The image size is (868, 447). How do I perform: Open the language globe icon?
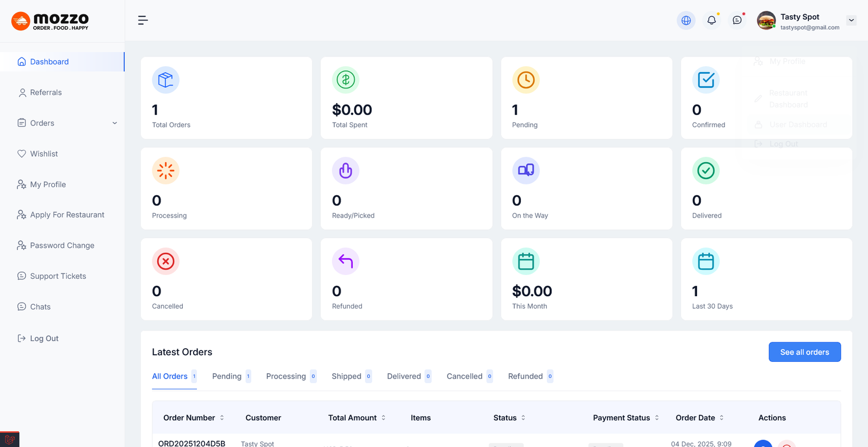tap(686, 21)
